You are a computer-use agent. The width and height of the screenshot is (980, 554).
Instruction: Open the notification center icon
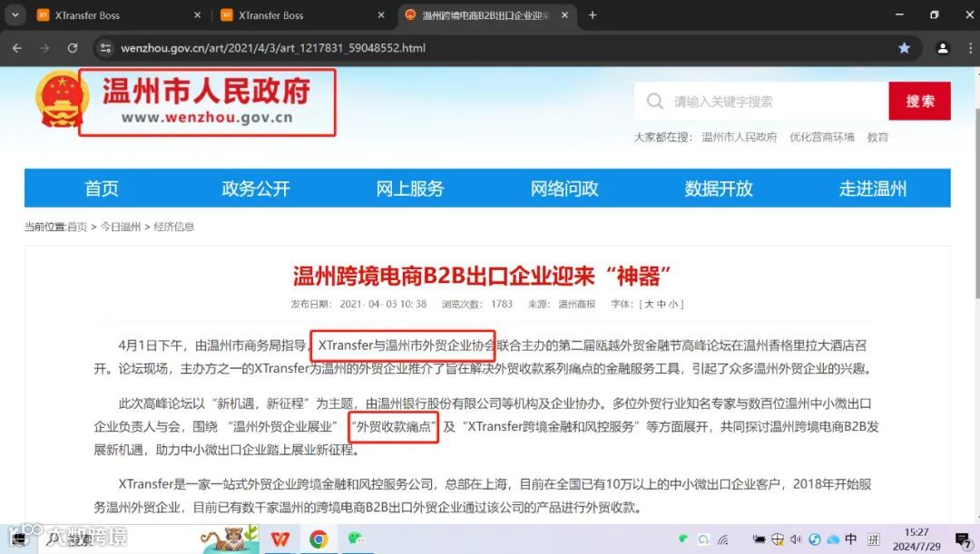click(x=963, y=539)
